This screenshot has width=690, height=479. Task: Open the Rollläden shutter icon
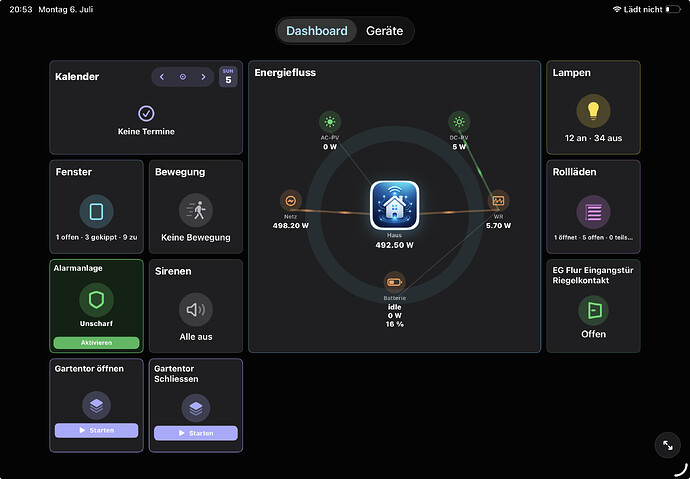(593, 212)
